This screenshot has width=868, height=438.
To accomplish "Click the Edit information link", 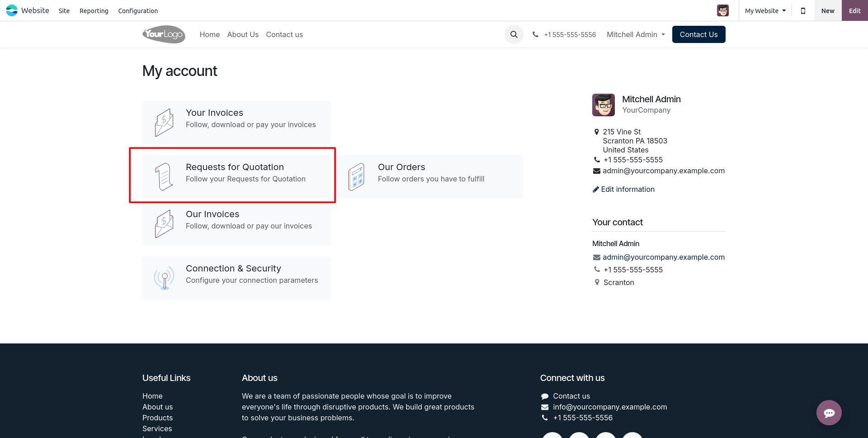I will click(x=623, y=189).
